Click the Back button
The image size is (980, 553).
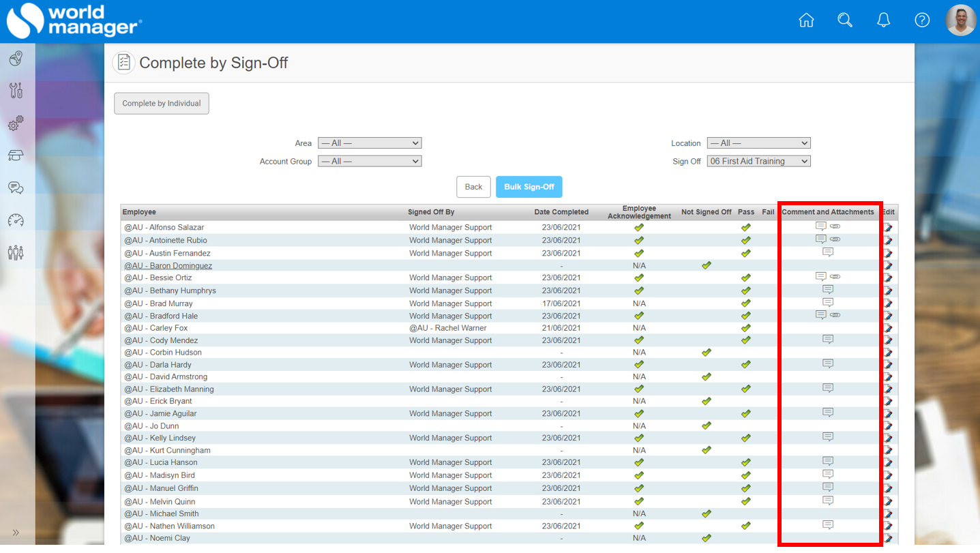click(x=473, y=187)
